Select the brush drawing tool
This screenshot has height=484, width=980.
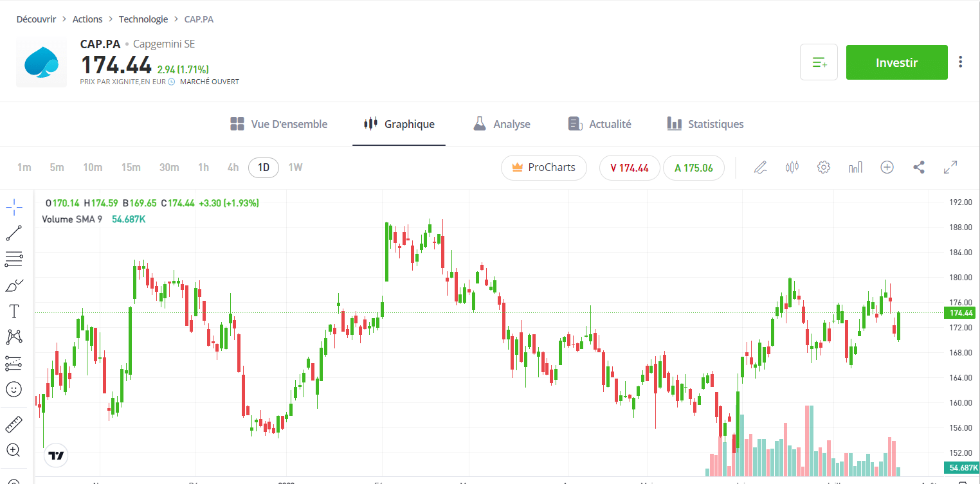[14, 285]
